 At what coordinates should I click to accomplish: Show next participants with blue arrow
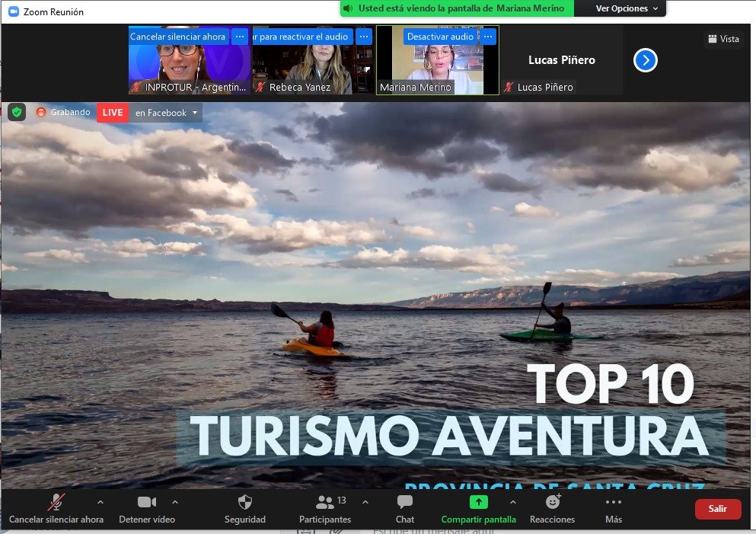(645, 60)
